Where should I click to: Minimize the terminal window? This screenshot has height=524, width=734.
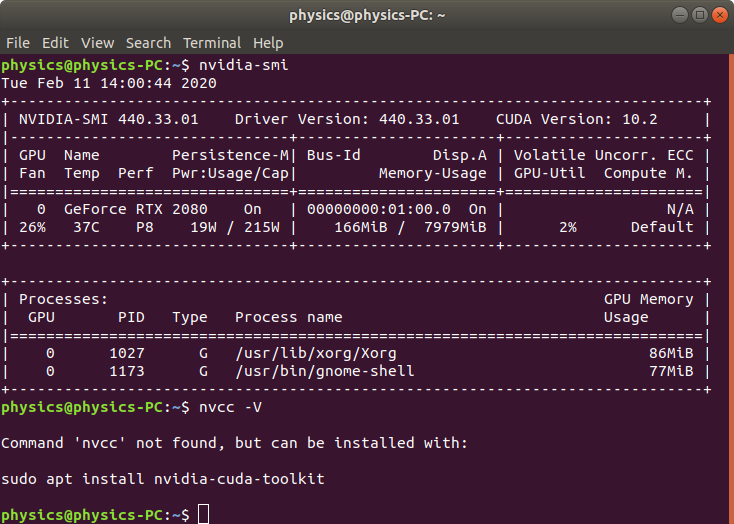coord(680,15)
